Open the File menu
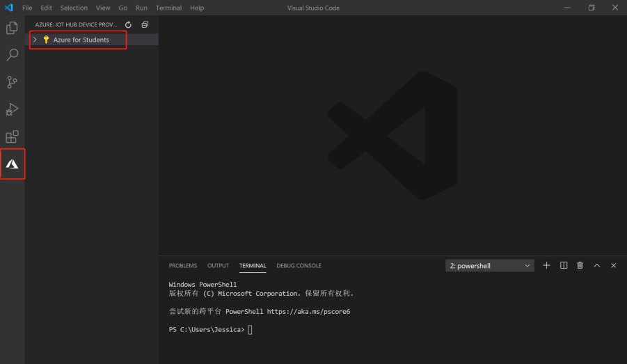The height and width of the screenshot is (364, 627). [x=27, y=8]
